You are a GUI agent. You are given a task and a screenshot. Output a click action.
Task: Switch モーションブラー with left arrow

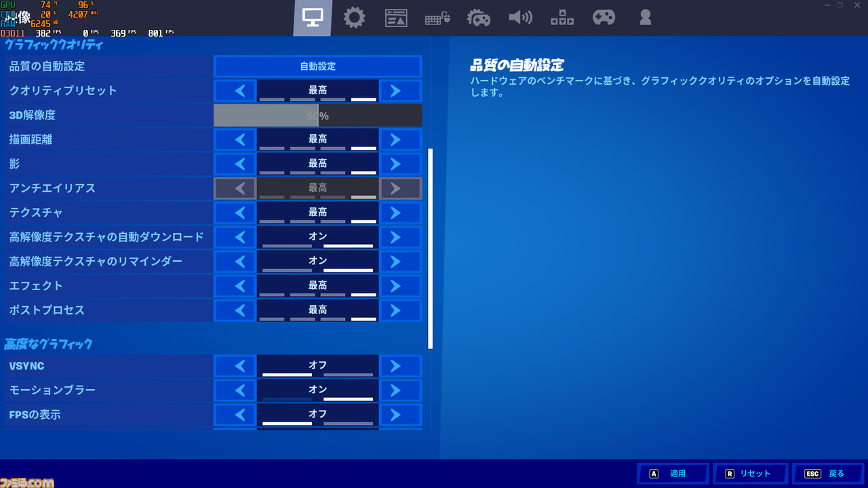click(x=235, y=390)
